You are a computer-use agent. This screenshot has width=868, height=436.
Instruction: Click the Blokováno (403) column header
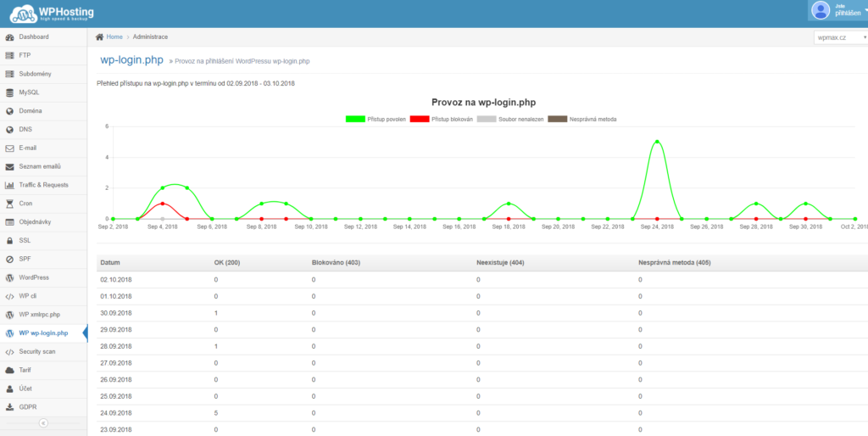coord(336,263)
